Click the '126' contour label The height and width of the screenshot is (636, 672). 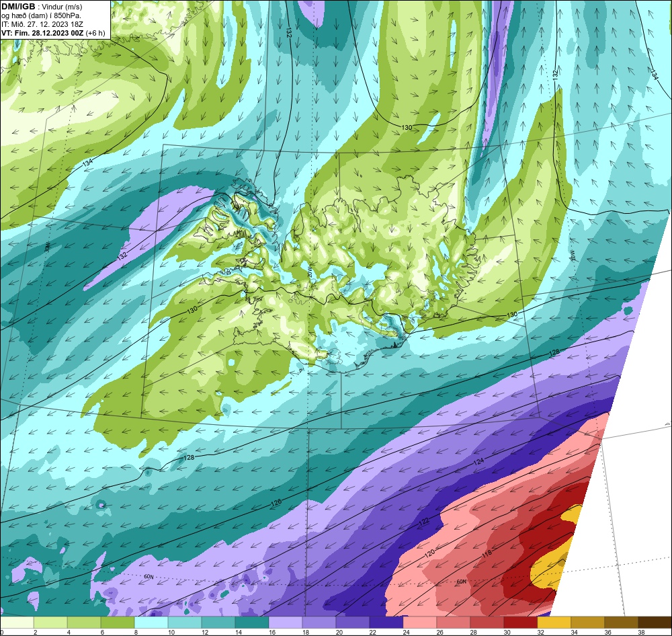coord(276,503)
